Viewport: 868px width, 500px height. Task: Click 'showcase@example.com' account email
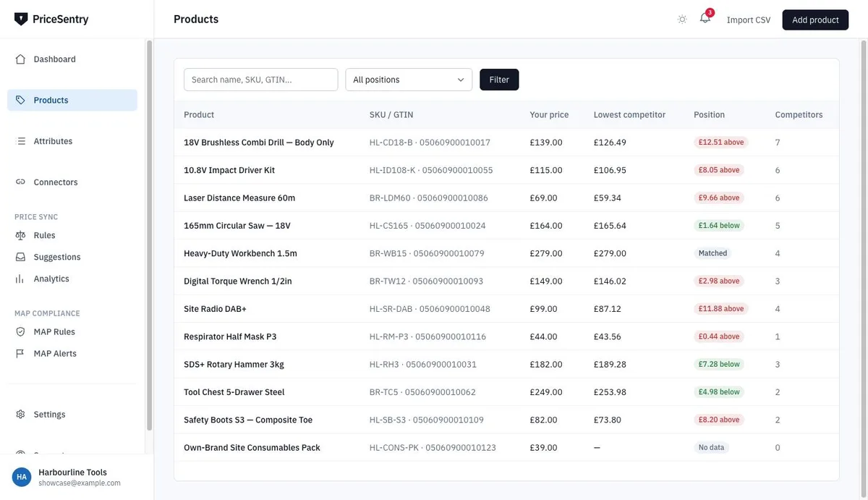point(80,483)
